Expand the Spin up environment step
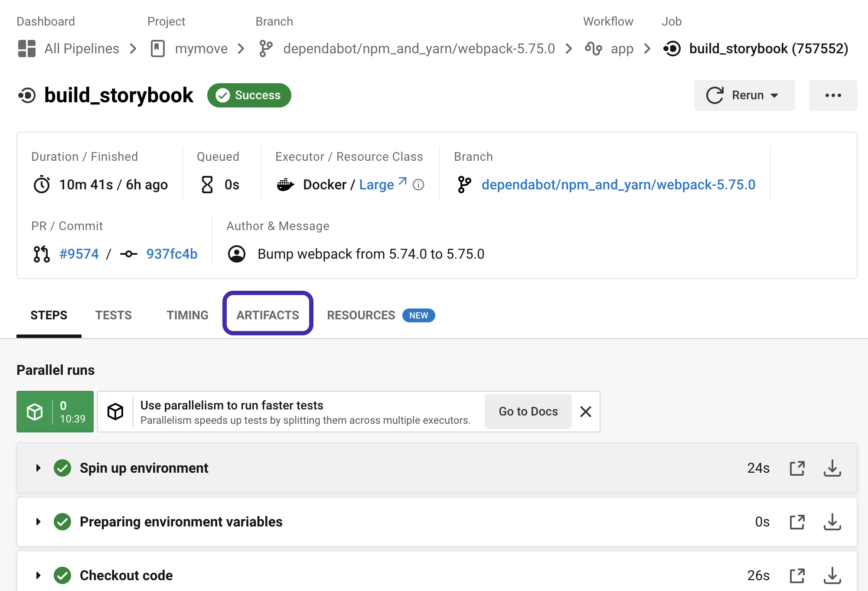Image resolution: width=868 pixels, height=591 pixels. [38, 468]
